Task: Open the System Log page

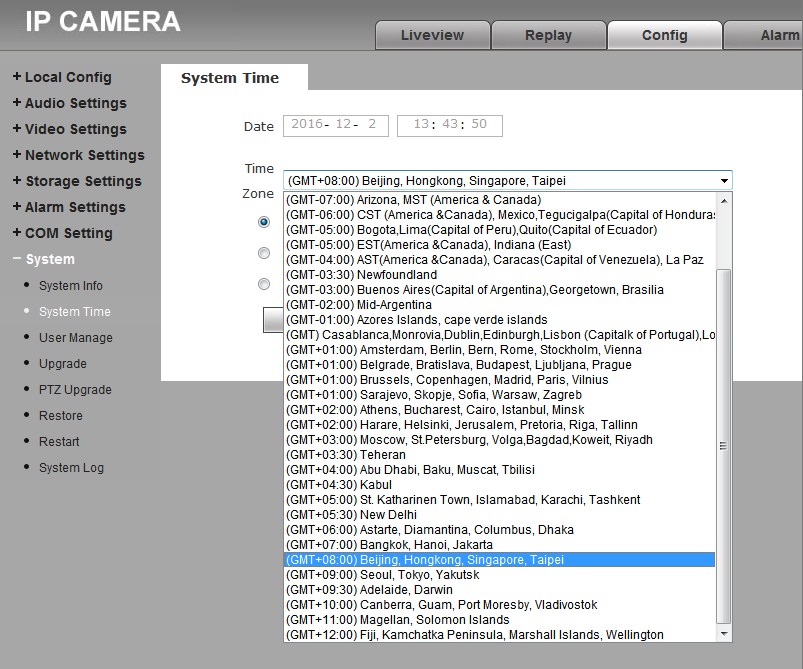Action: 71,467
